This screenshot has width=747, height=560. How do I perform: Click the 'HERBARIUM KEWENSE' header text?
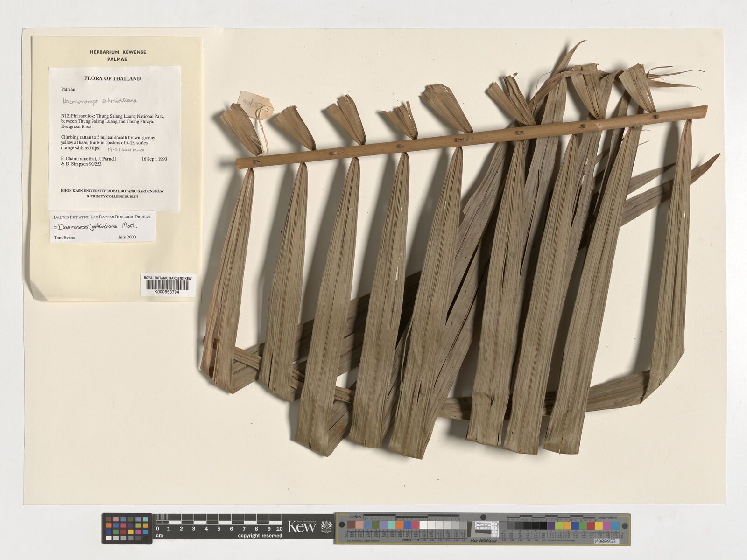click(118, 52)
